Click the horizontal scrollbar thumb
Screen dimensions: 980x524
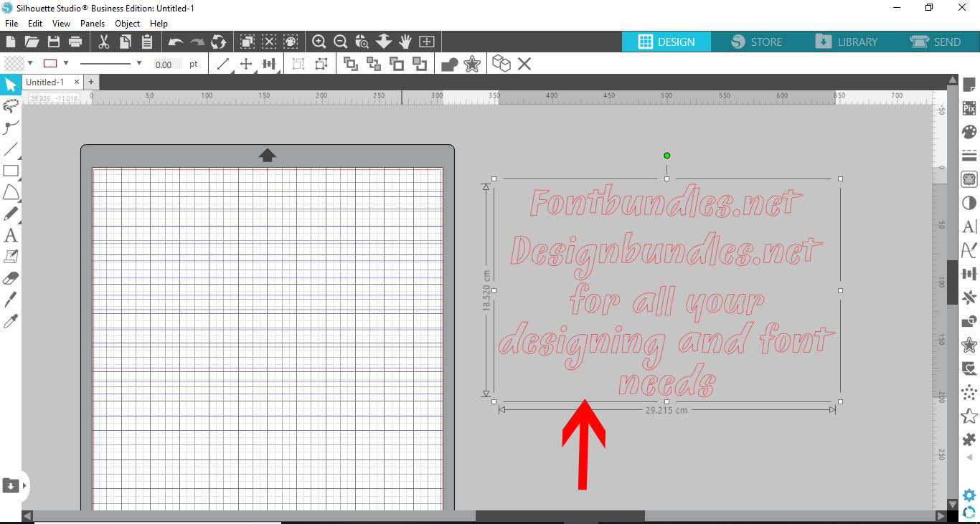click(x=560, y=516)
